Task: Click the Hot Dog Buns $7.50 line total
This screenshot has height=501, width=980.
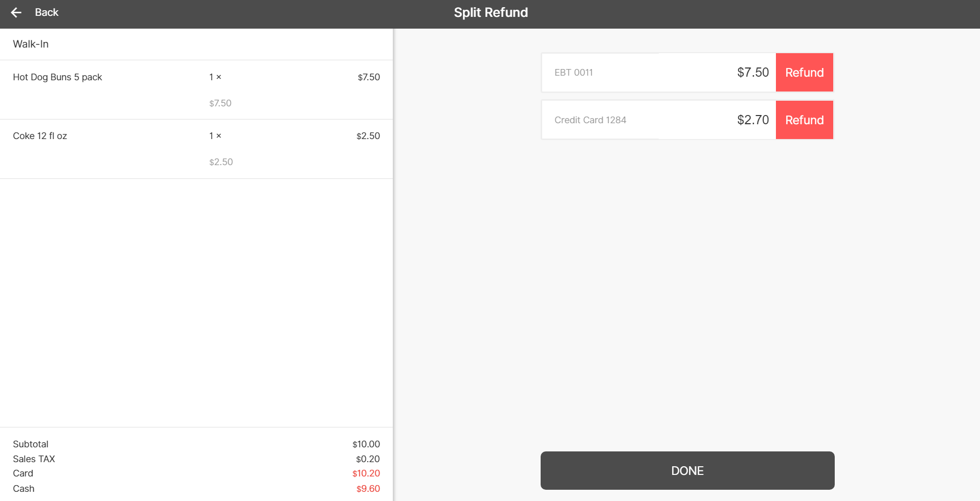Action: point(368,77)
